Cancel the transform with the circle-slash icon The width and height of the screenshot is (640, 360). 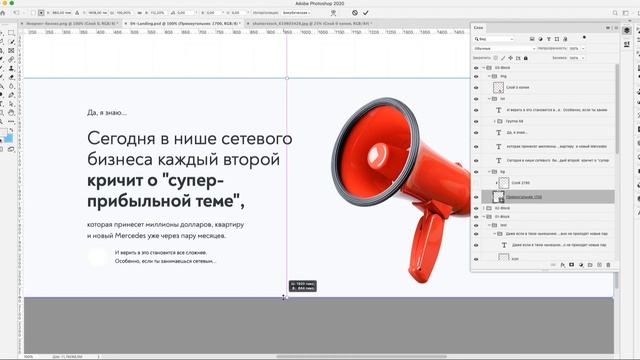[x=355, y=13]
